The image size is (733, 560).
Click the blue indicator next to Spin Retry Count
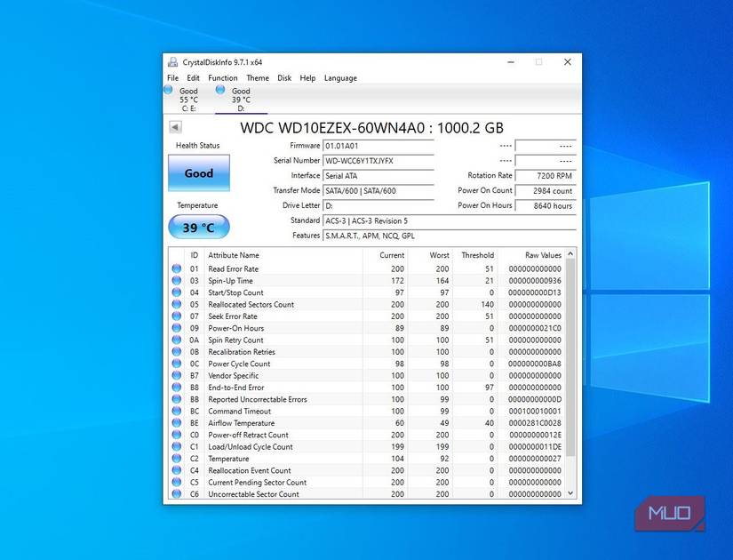click(x=175, y=340)
